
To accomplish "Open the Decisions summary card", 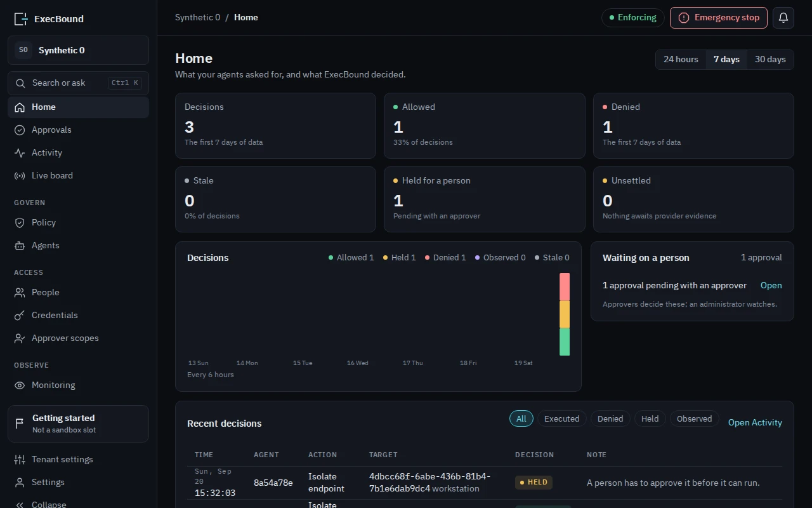I will tap(275, 126).
